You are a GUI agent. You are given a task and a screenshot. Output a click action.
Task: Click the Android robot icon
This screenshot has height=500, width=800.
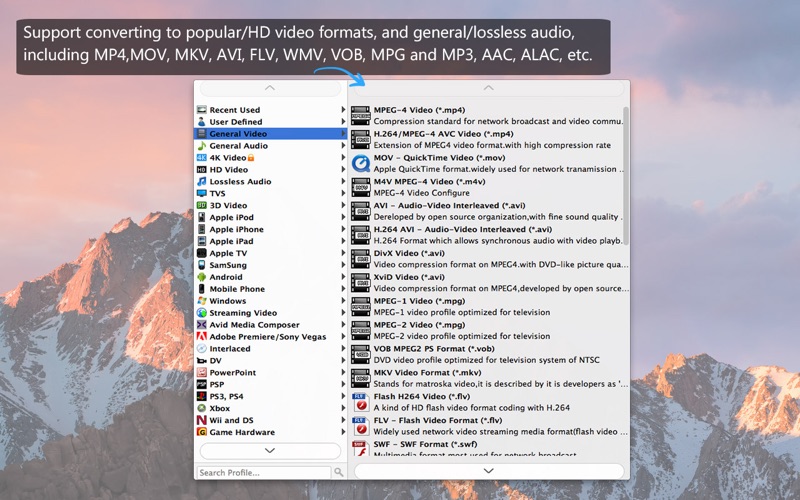pyautogui.click(x=202, y=277)
